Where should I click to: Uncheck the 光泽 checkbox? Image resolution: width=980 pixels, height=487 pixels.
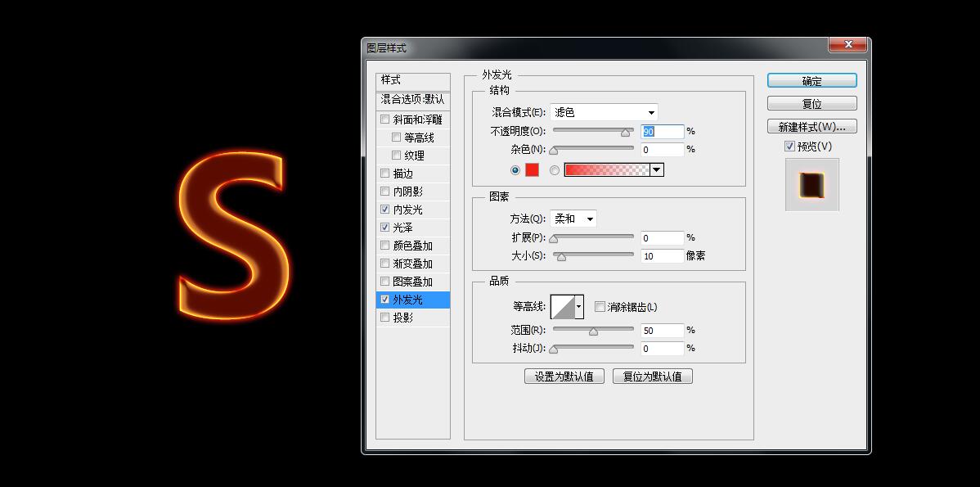[385, 228]
